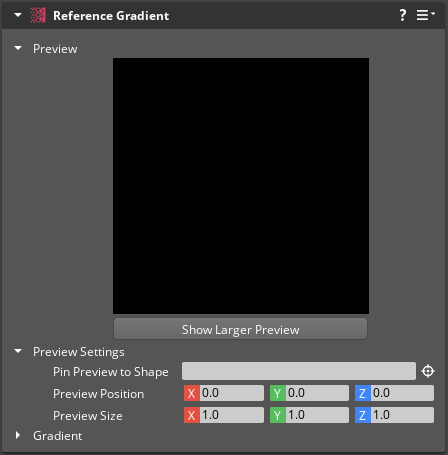Screen dimensions: 448x455
Task: Click the Reference Gradient component icon
Action: click(x=38, y=15)
